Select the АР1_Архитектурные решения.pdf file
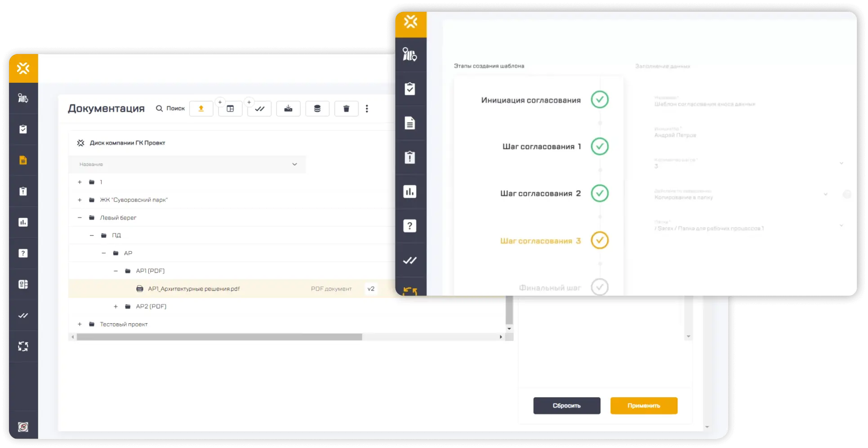The image size is (868, 448). click(x=194, y=289)
